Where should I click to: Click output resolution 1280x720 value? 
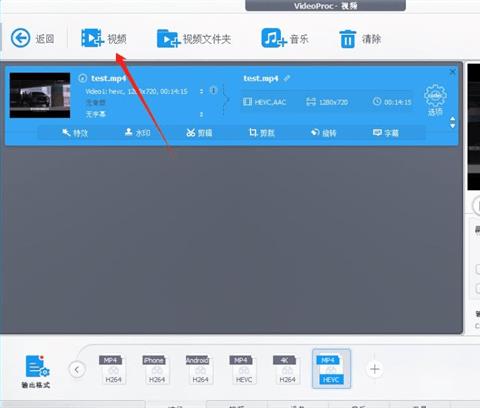(334, 102)
